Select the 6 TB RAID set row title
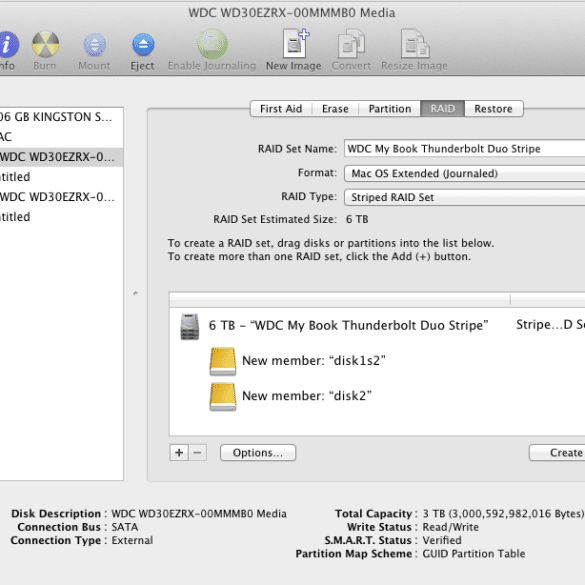The width and height of the screenshot is (585, 585). [x=348, y=325]
